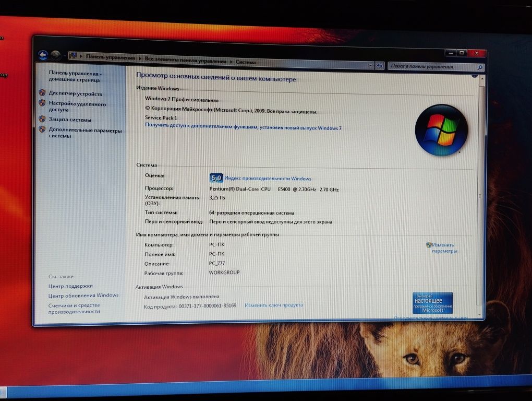This screenshot has height=401, width=532.
Task: Open Счетчики и средства производительности
Action: (x=74, y=308)
